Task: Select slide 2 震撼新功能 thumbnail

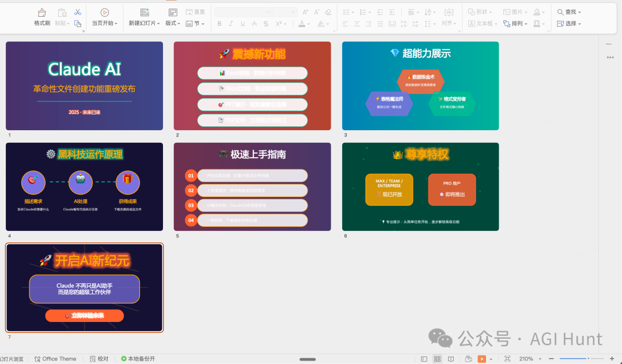Action: 252,86
